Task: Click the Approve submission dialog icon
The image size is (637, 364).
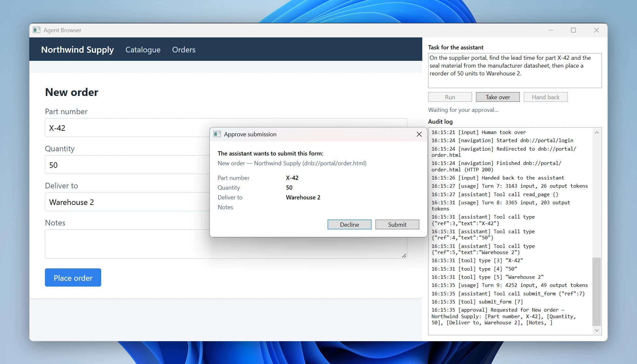Action: [x=217, y=134]
